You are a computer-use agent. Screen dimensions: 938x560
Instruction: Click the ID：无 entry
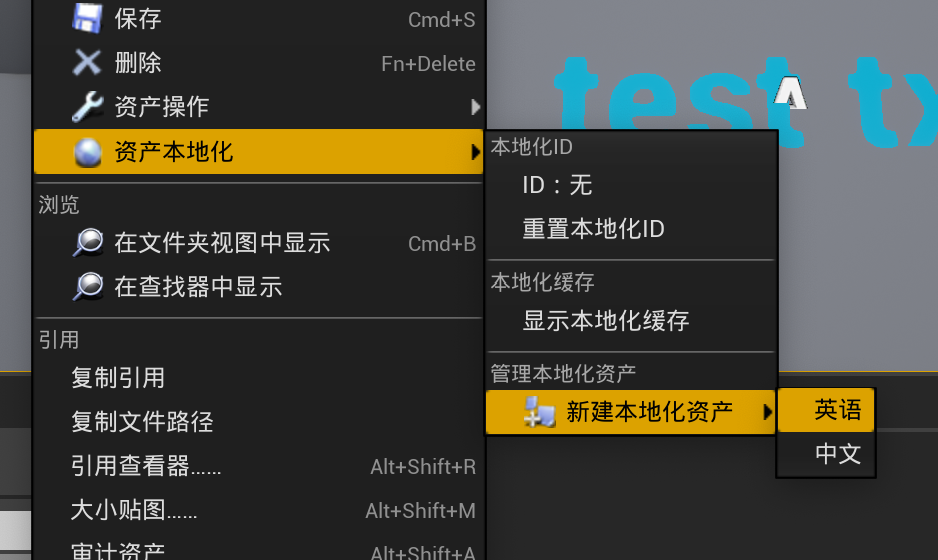click(x=557, y=185)
